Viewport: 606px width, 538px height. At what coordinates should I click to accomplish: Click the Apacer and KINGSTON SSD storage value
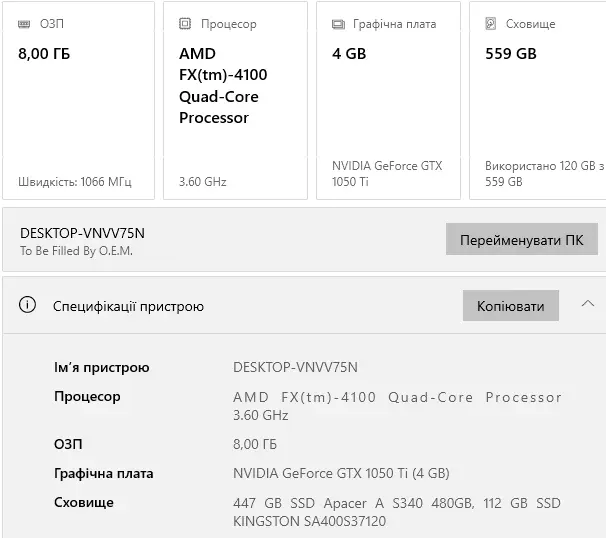point(396,512)
